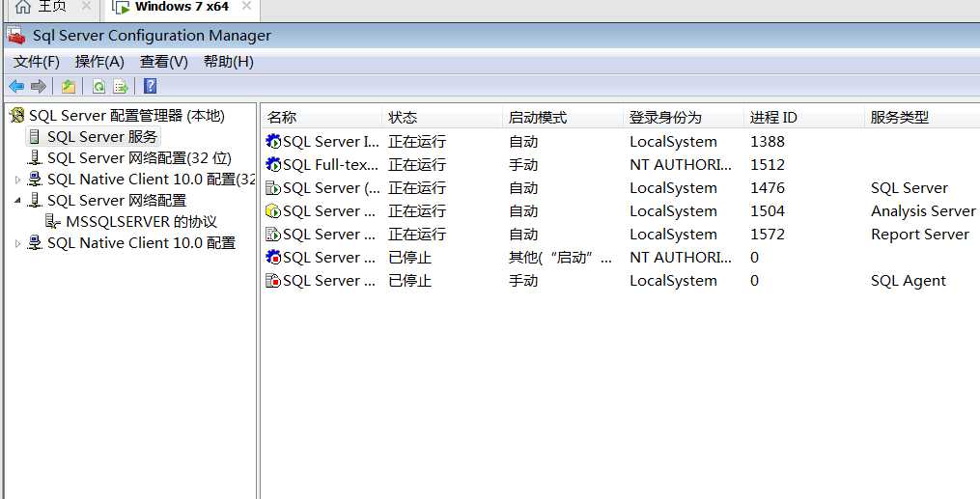Viewport: 980px width, 499px height.
Task: Close the 主页 tab with its X
Action: (x=86, y=6)
